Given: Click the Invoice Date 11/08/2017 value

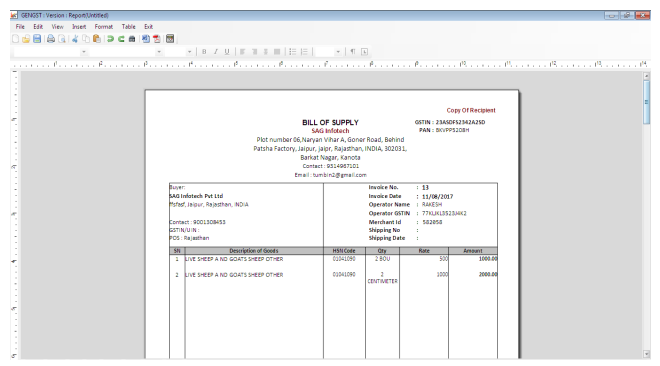Looking at the screenshot, I should [x=438, y=196].
